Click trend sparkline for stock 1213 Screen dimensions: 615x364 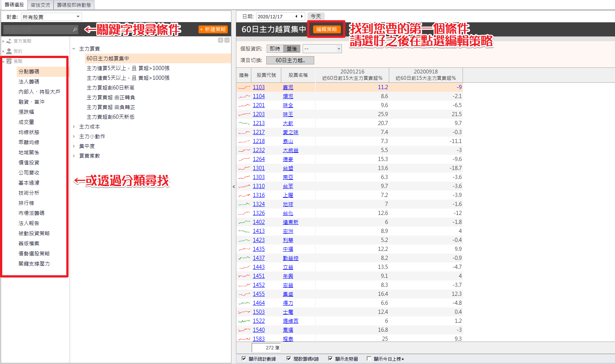pos(244,123)
